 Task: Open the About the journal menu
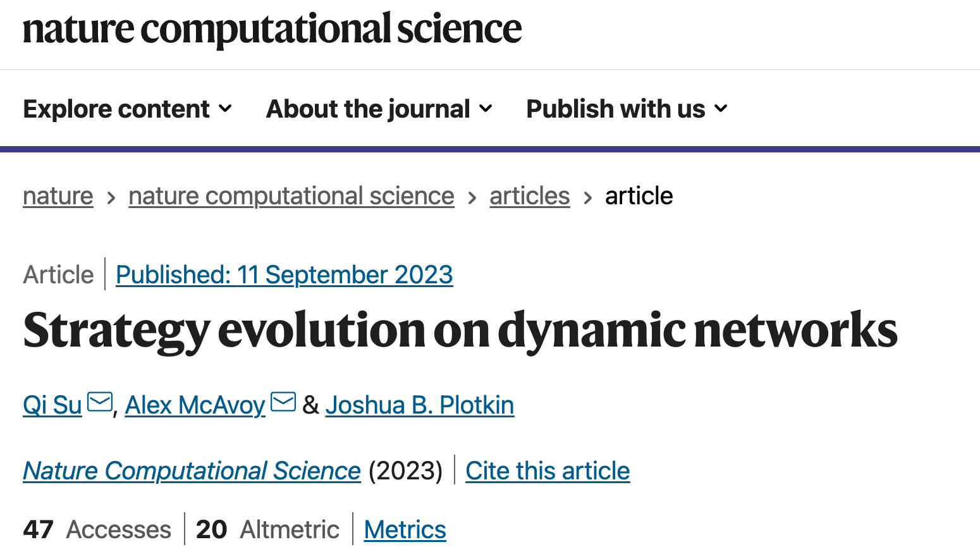379,109
